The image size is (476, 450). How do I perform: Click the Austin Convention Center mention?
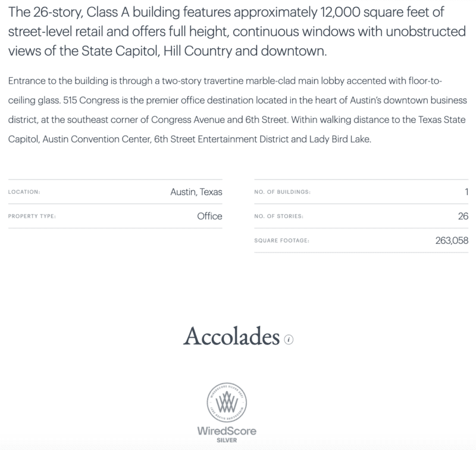pyautogui.click(x=96, y=139)
